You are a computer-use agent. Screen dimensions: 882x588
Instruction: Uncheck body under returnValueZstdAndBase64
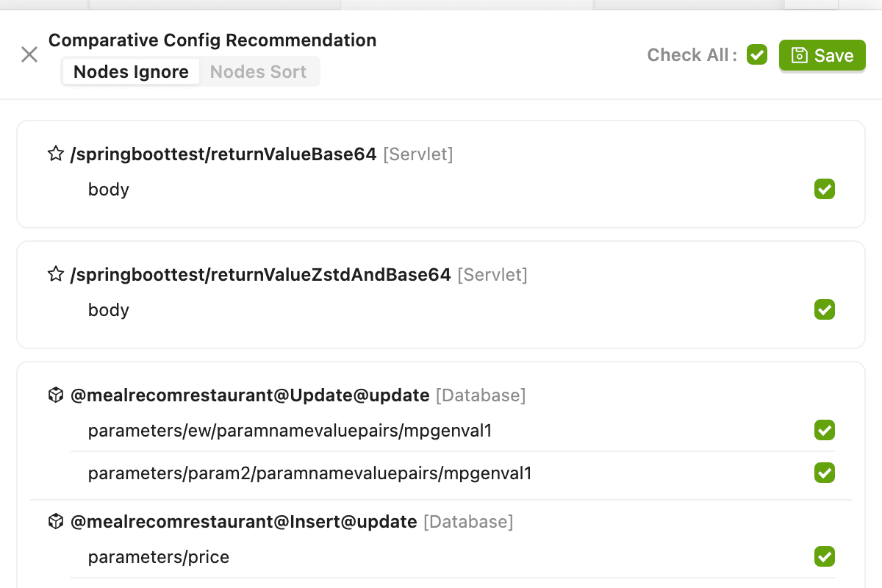tap(825, 309)
